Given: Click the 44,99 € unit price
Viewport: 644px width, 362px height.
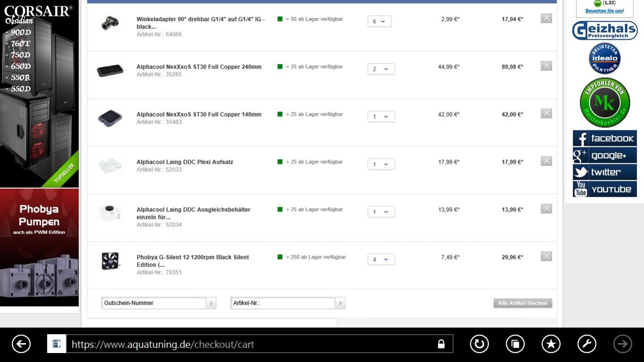Looking at the screenshot, I should (x=449, y=67).
